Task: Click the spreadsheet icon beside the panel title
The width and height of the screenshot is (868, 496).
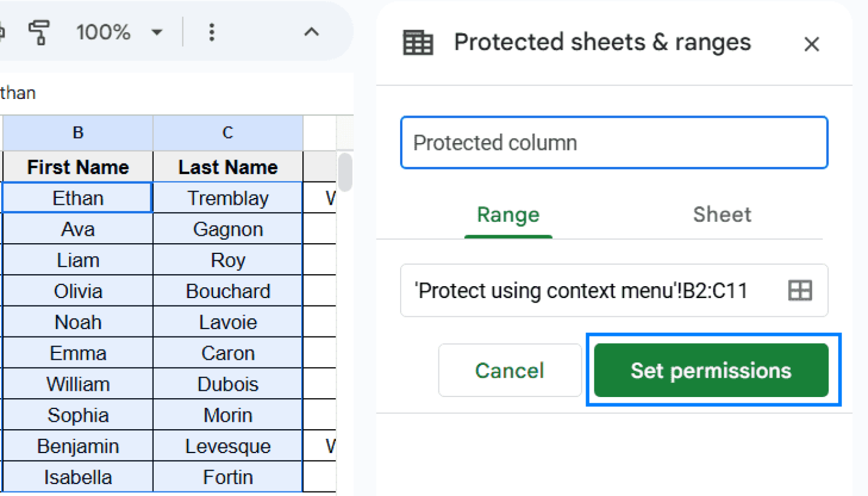Action: [418, 42]
